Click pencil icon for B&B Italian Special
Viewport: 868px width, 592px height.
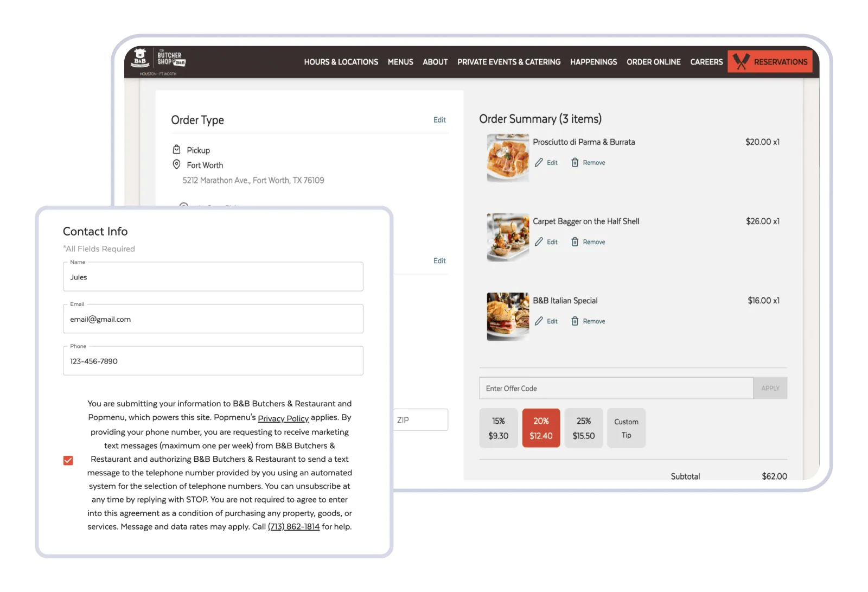[539, 321]
